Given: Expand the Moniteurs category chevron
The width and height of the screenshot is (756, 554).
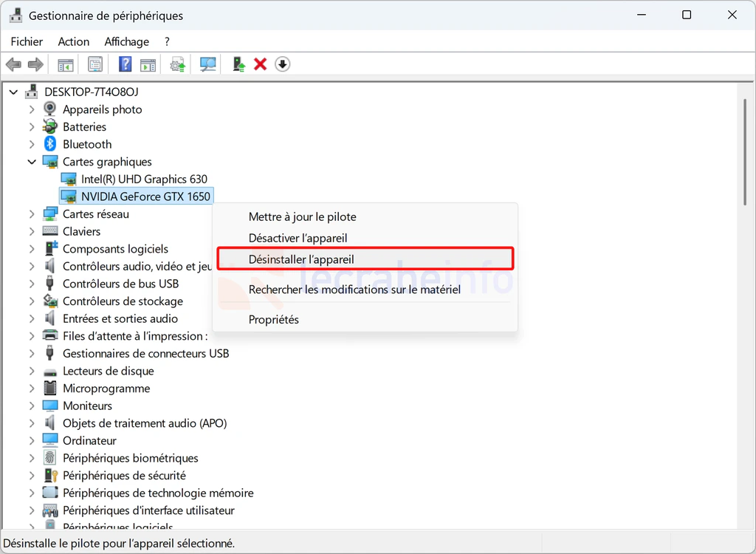Looking at the screenshot, I should coord(32,406).
